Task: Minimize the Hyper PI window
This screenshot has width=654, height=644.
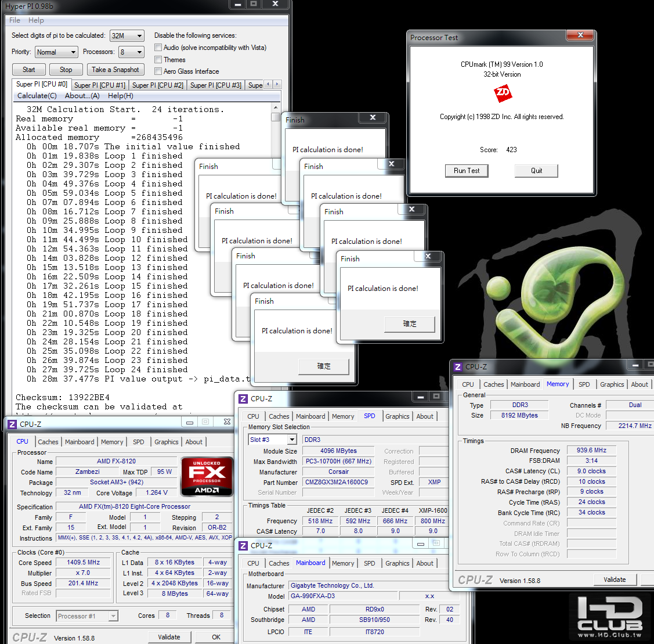Action: click(x=237, y=4)
